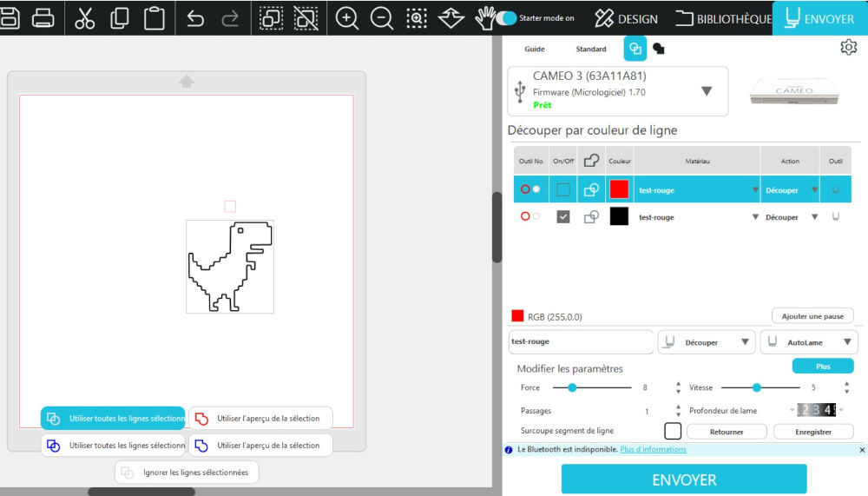Select the Standard cut mode

(x=590, y=49)
